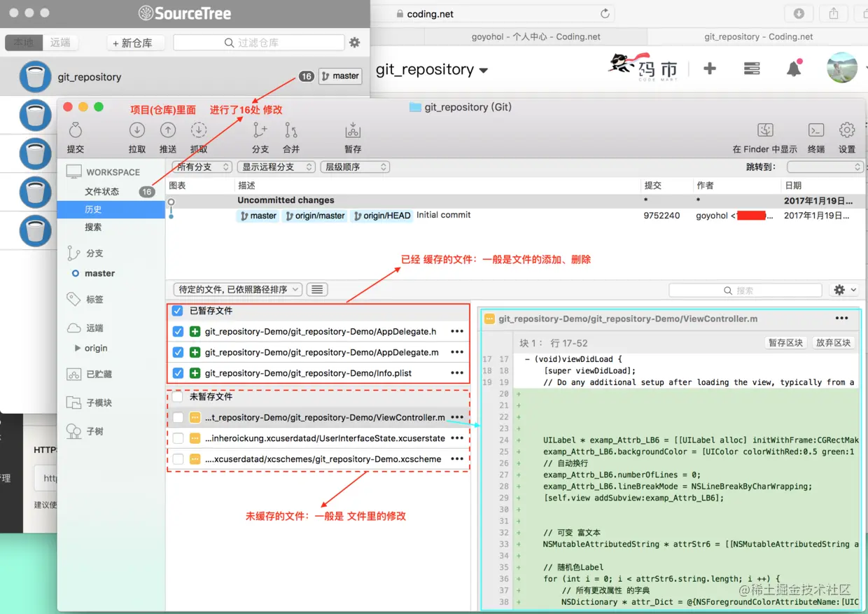Open the 显示远程分支 dropdown
The image size is (868, 614).
point(276,167)
